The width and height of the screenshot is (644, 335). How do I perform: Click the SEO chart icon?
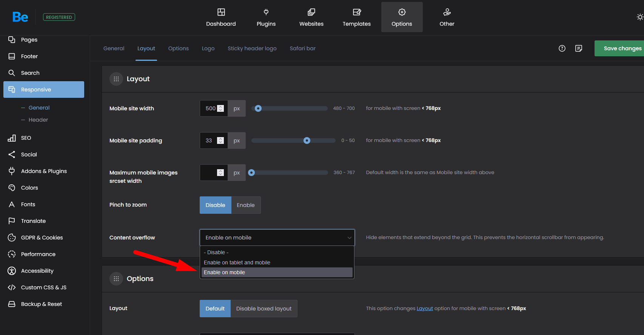[12, 138]
